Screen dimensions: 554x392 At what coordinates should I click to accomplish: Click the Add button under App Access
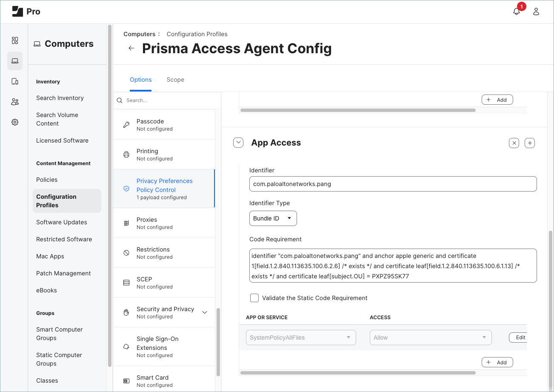497,362
